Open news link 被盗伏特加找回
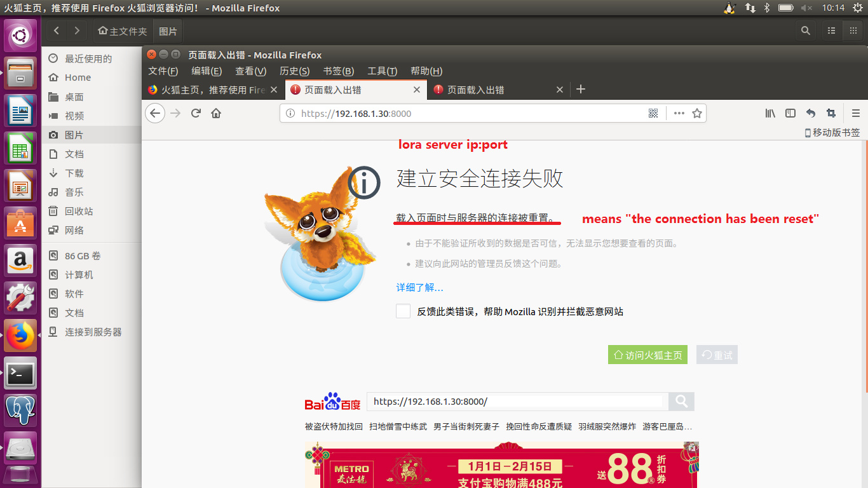The width and height of the screenshot is (868, 488). click(334, 426)
